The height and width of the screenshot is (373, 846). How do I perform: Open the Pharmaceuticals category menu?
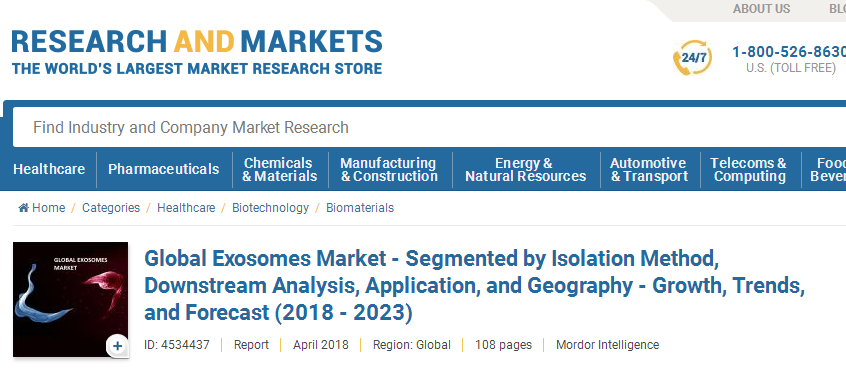(x=163, y=169)
